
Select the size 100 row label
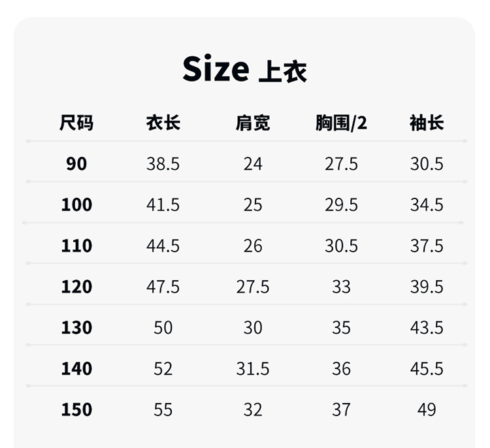[76, 204]
